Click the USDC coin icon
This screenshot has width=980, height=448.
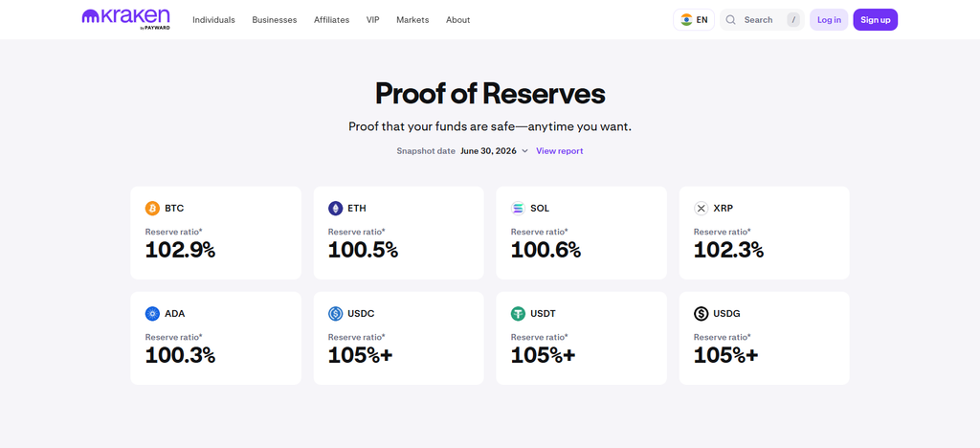[x=336, y=314]
